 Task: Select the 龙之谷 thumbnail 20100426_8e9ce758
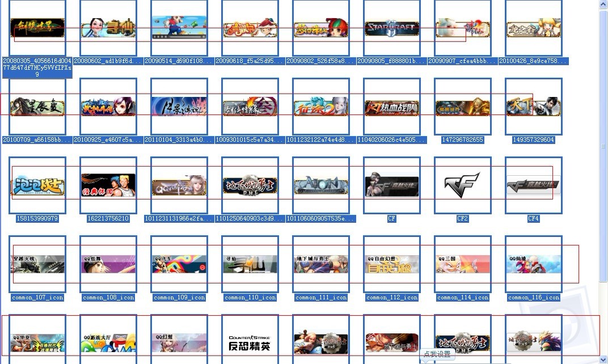(x=534, y=28)
